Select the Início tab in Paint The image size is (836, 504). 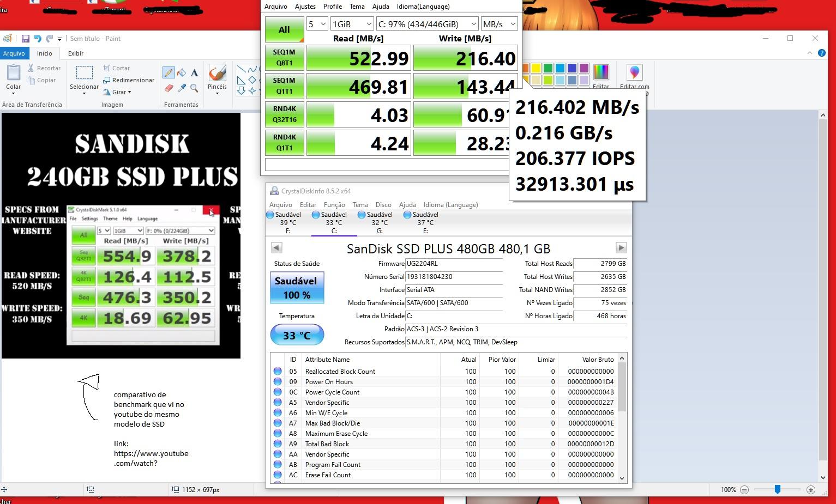tap(45, 53)
